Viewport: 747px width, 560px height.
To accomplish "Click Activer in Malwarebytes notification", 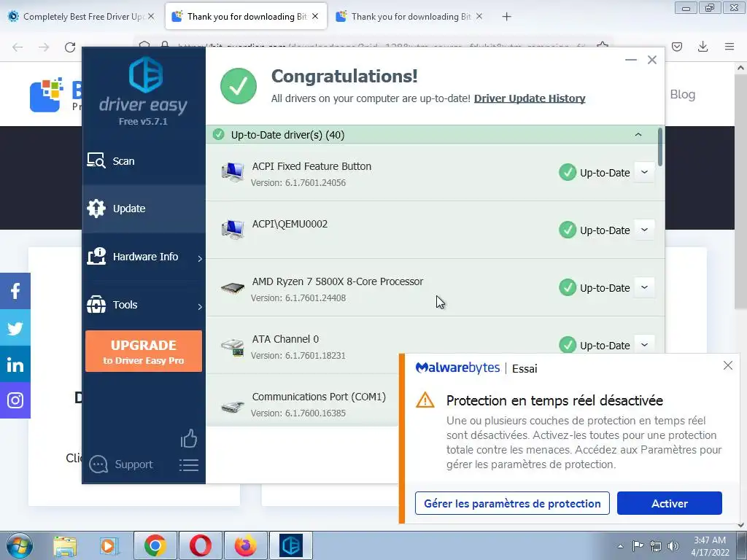I will pos(670,503).
